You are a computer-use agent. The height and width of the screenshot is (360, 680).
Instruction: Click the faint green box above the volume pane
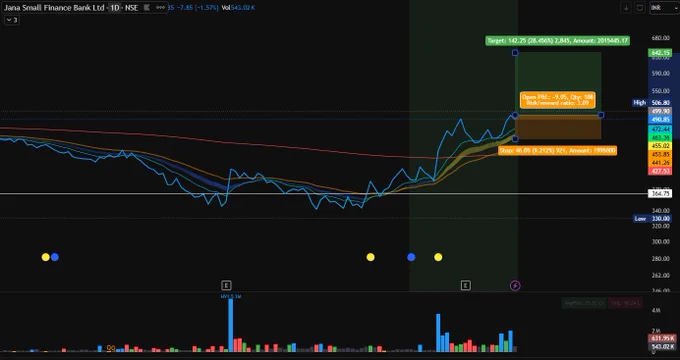(584, 303)
